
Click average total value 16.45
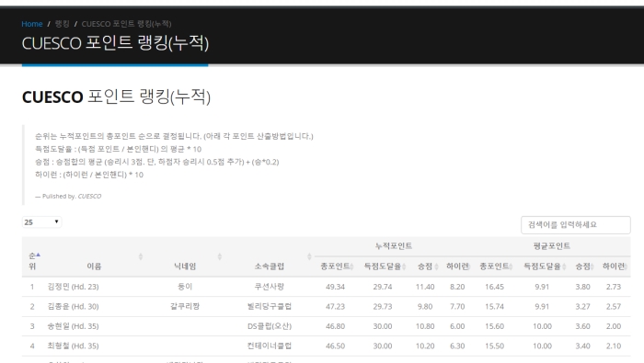494,287
